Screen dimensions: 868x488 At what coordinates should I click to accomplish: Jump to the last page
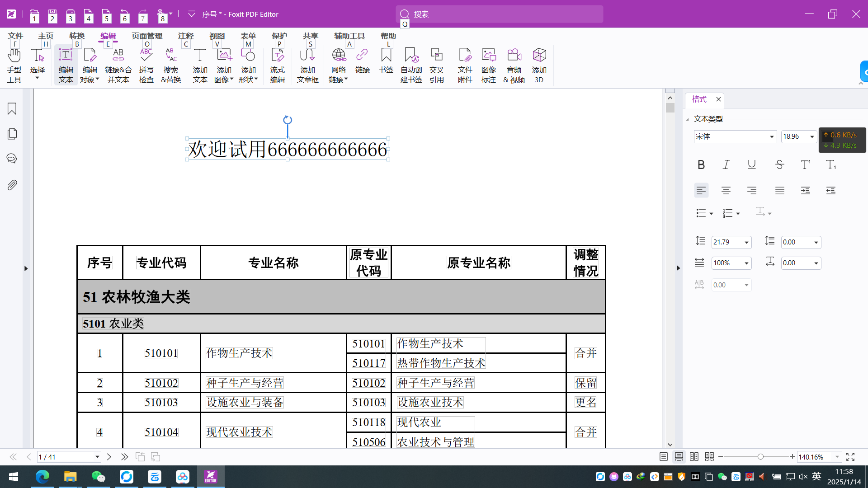click(124, 457)
